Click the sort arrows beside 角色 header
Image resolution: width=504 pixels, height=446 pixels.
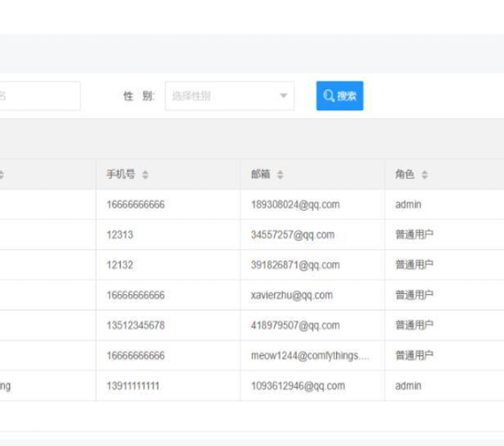pyautogui.click(x=424, y=175)
